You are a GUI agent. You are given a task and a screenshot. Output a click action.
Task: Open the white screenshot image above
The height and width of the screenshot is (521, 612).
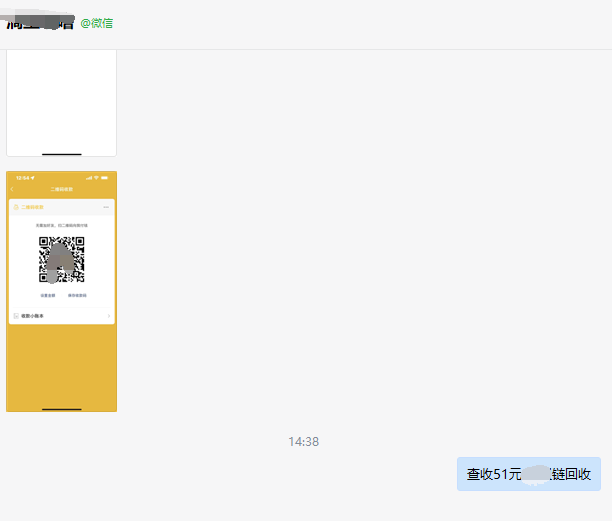tap(61, 103)
